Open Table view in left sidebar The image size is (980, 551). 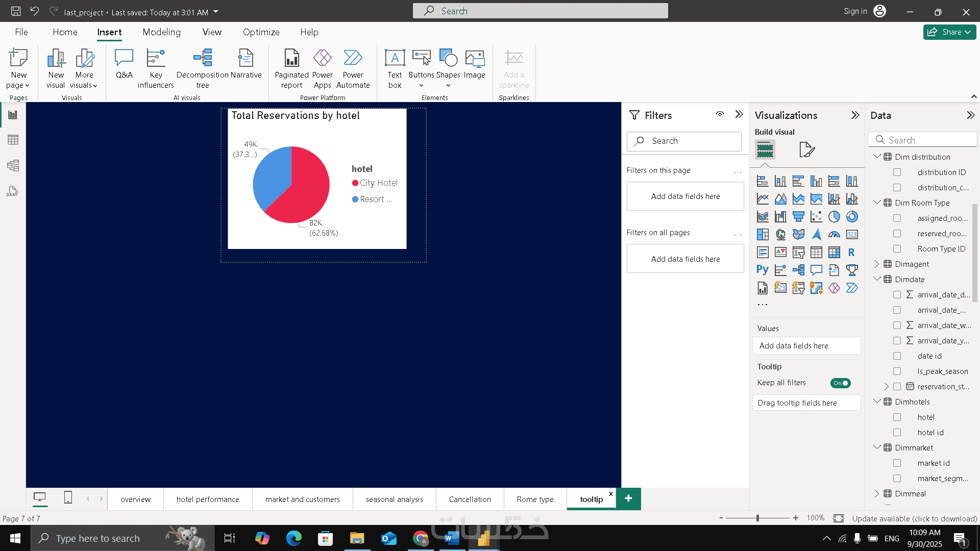click(13, 140)
